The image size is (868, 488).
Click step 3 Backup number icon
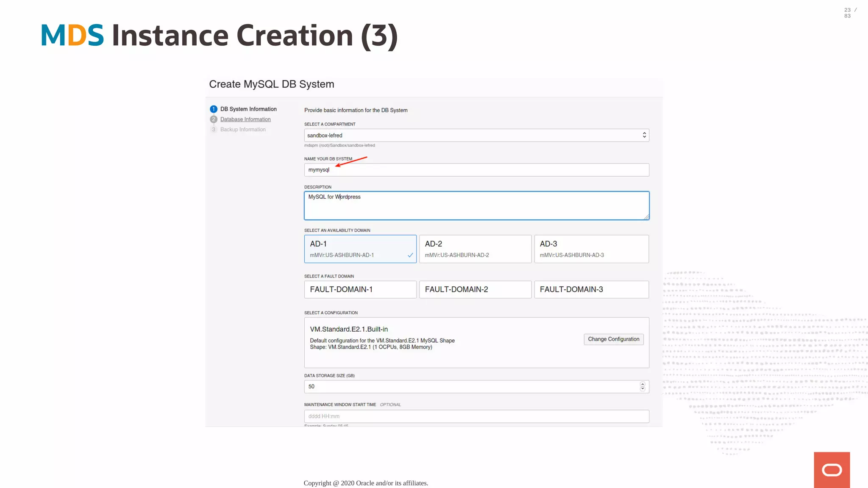pyautogui.click(x=214, y=130)
